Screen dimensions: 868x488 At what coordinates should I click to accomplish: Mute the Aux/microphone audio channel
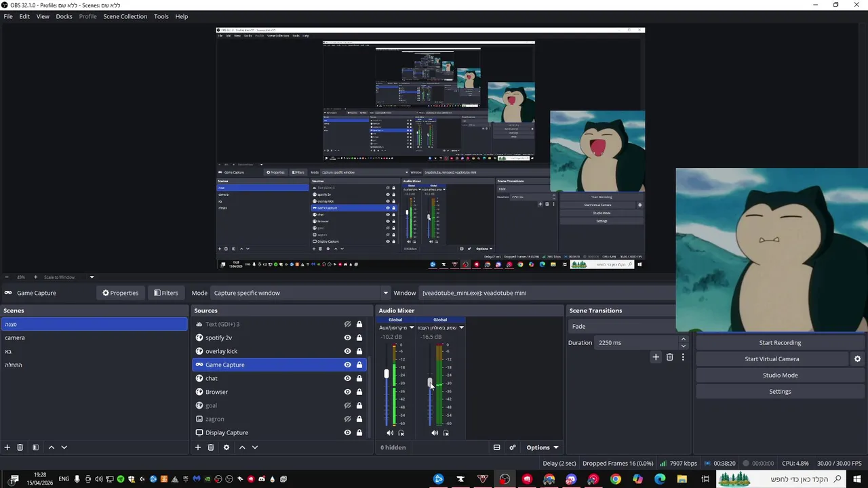[x=390, y=432]
